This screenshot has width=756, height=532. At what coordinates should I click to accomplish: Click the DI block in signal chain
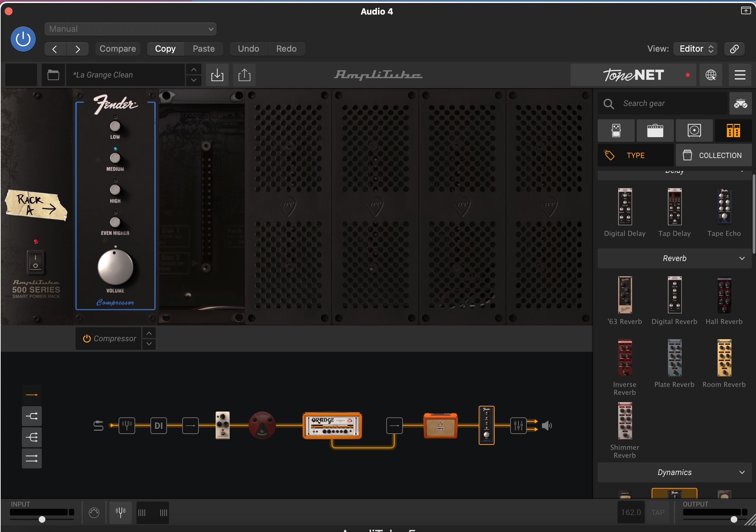click(159, 426)
